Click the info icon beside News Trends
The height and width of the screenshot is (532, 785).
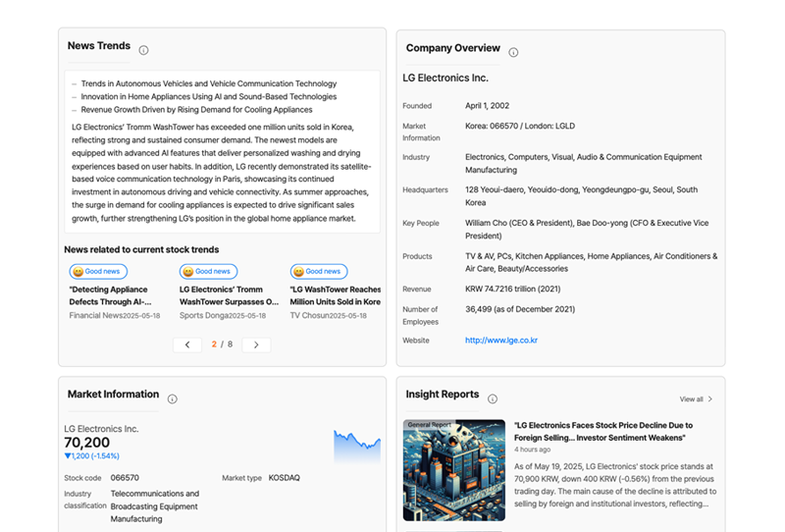(143, 50)
